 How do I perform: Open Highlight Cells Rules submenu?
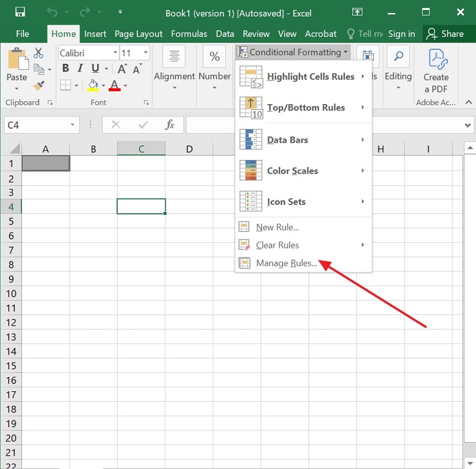[x=303, y=77]
